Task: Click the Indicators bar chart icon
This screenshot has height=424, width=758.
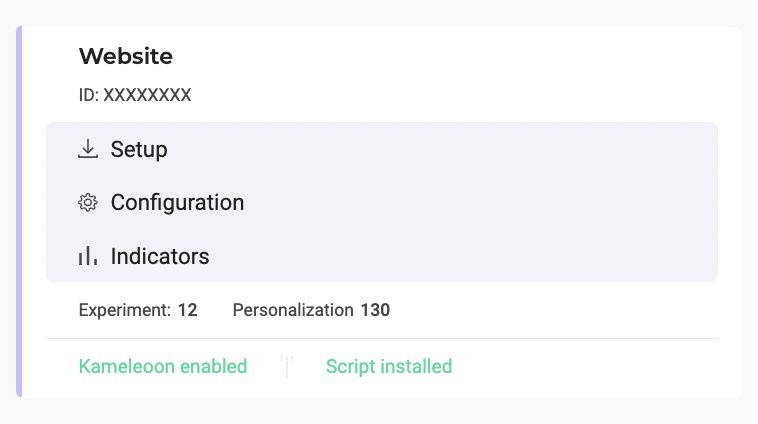Action: pos(88,256)
